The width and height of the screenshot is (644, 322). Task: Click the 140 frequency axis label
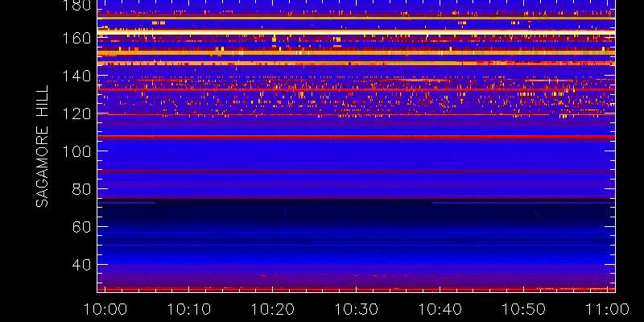click(77, 76)
